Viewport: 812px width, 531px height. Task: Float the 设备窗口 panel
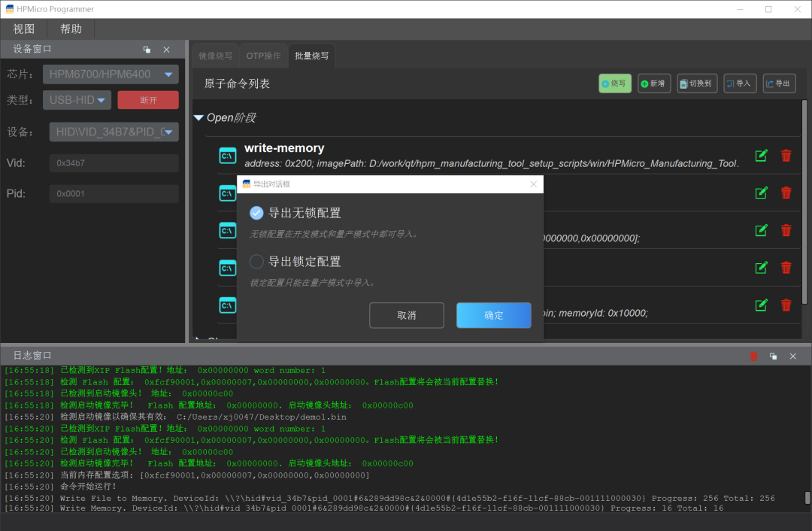pyautogui.click(x=147, y=50)
